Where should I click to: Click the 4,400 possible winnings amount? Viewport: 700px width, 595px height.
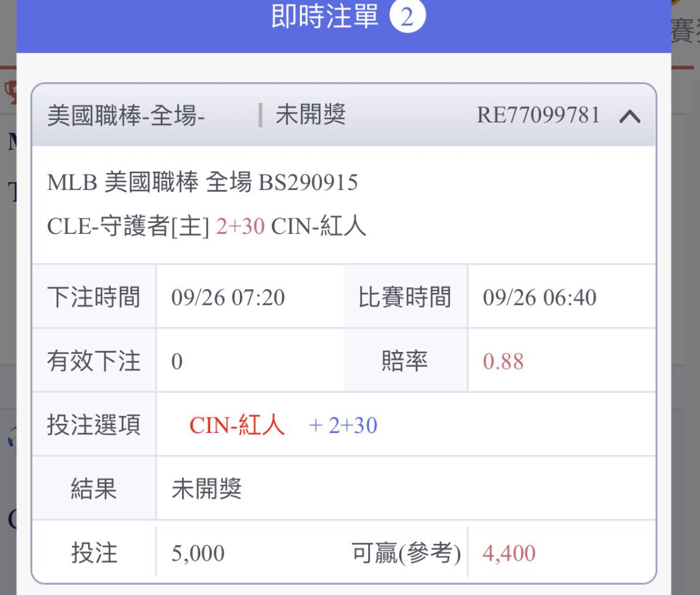509,553
